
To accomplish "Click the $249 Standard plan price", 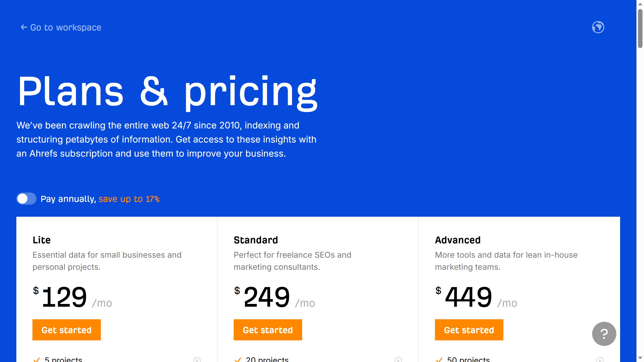I will [267, 297].
